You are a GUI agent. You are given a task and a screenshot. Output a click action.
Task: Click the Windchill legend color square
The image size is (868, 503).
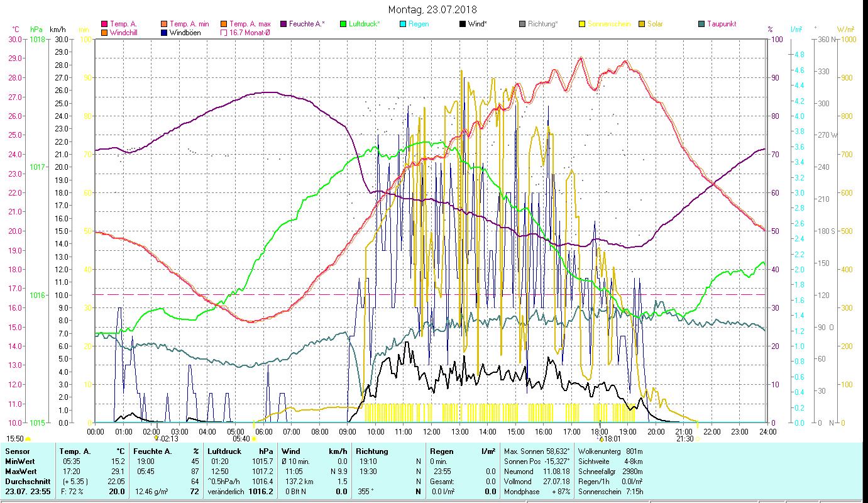104,33
